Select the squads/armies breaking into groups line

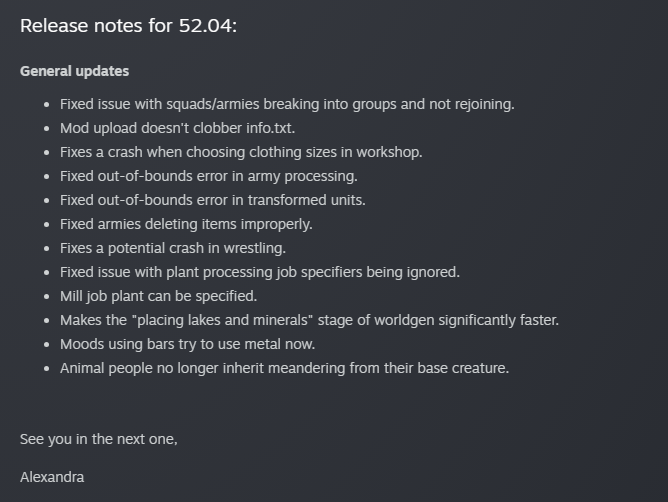287,104
